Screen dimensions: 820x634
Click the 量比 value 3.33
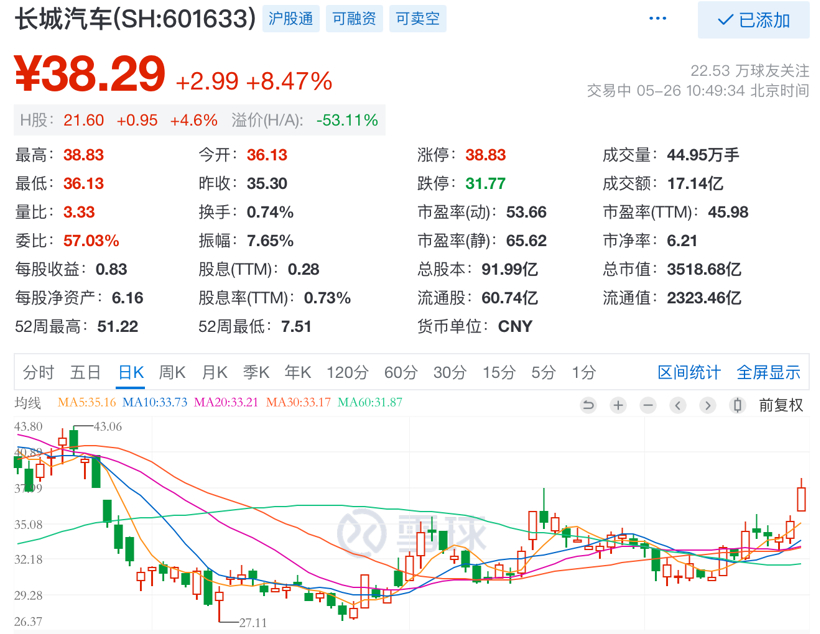(x=79, y=212)
